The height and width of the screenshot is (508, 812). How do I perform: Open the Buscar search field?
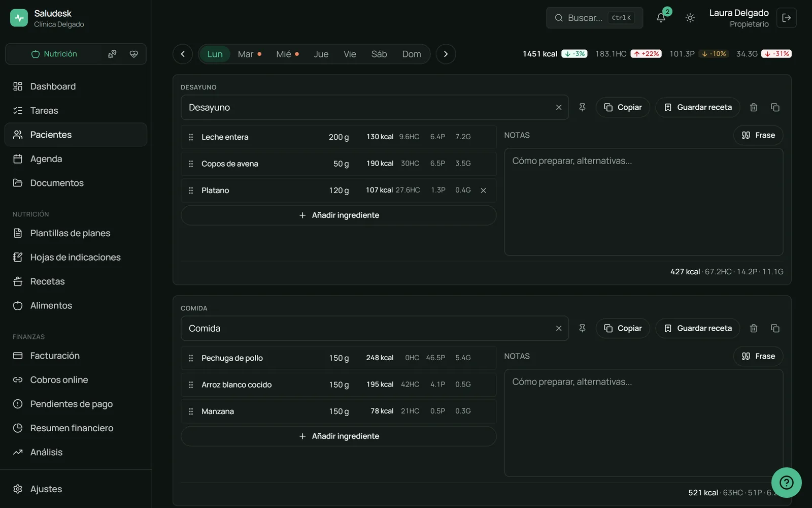coord(594,18)
